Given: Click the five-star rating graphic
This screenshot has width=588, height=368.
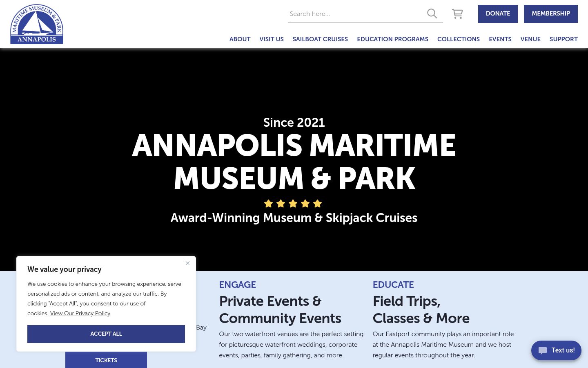Looking at the screenshot, I should (x=293, y=204).
